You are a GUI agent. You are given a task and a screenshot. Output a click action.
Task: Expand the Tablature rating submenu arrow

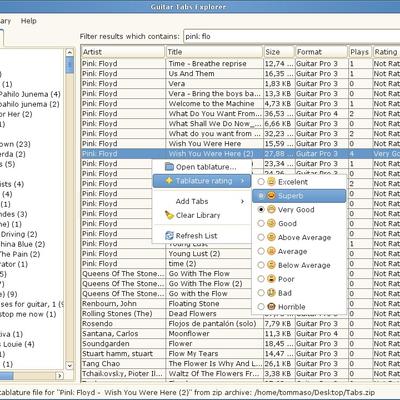tap(242, 181)
